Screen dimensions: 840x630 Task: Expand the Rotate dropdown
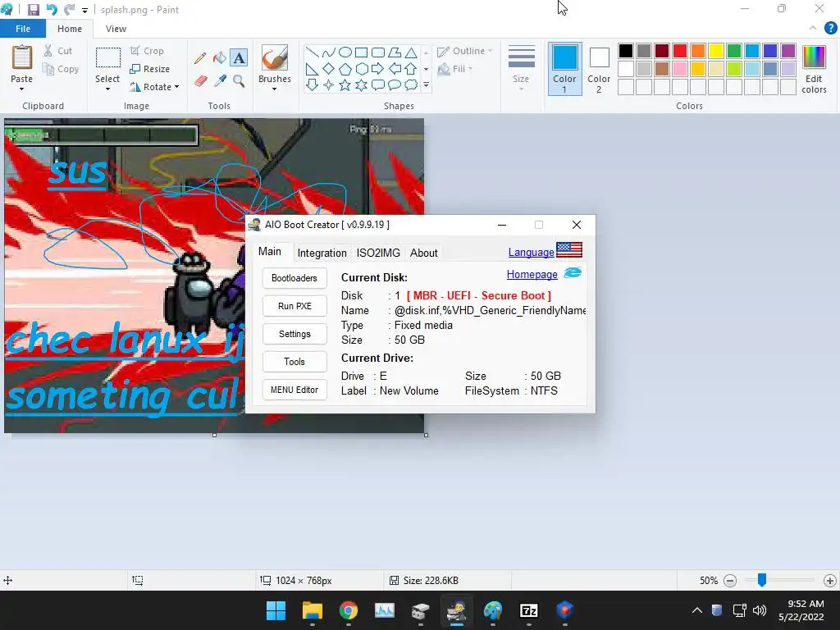pos(176,87)
